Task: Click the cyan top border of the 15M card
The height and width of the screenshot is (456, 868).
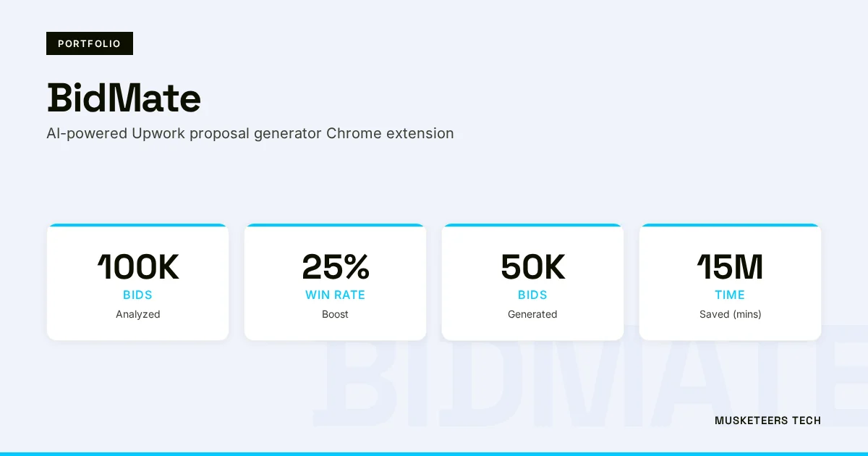Action: pyautogui.click(x=730, y=225)
